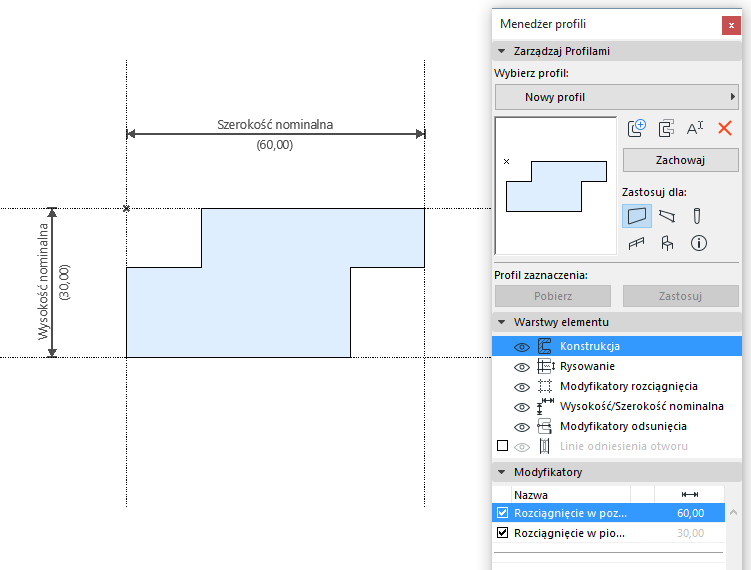Select Rozciągnięcie w pio... modifier name

point(569,533)
